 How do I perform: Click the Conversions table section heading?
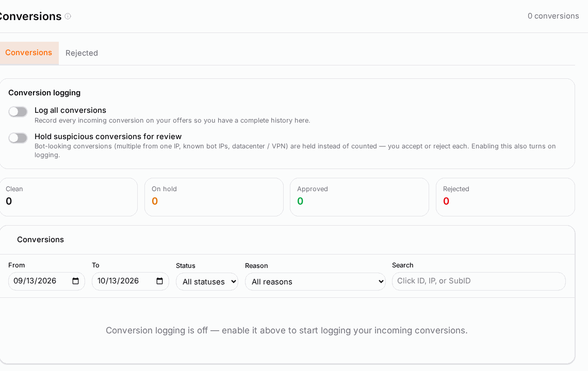[41, 240]
